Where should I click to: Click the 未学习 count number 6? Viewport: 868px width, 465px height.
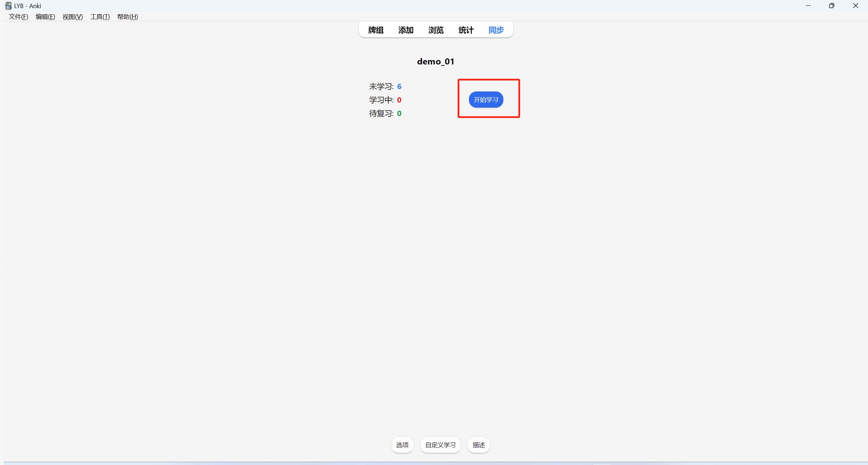click(x=399, y=86)
